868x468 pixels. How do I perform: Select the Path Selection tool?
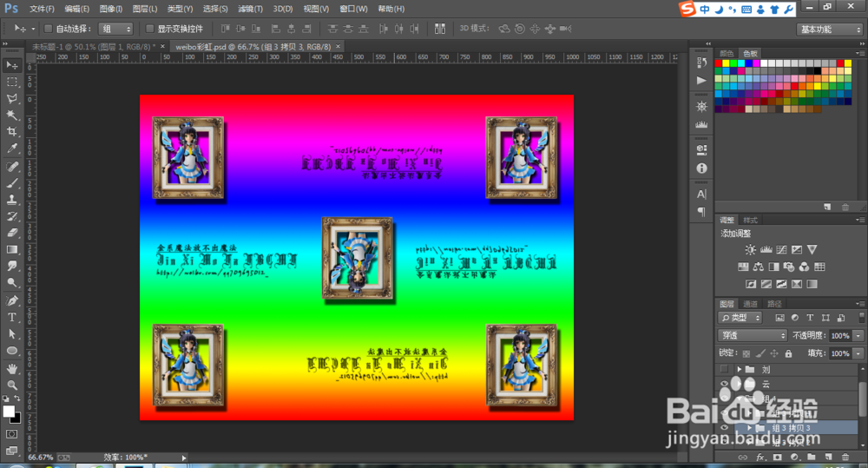point(11,334)
